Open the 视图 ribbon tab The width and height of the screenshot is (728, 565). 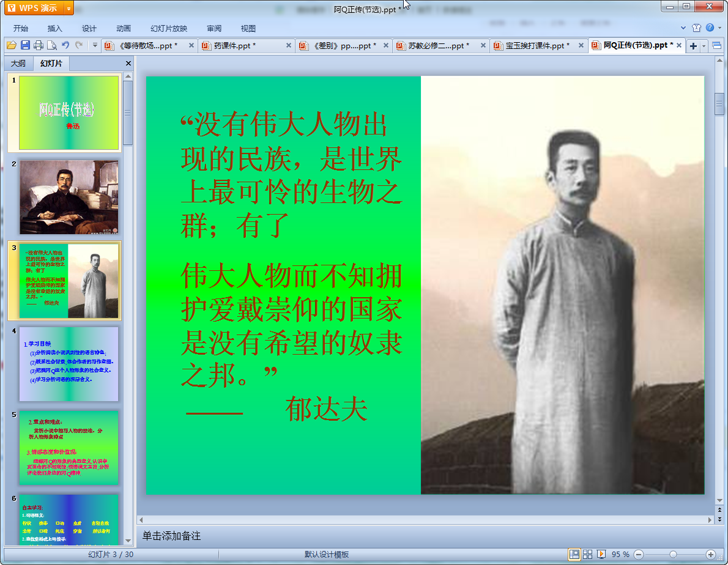(x=248, y=28)
